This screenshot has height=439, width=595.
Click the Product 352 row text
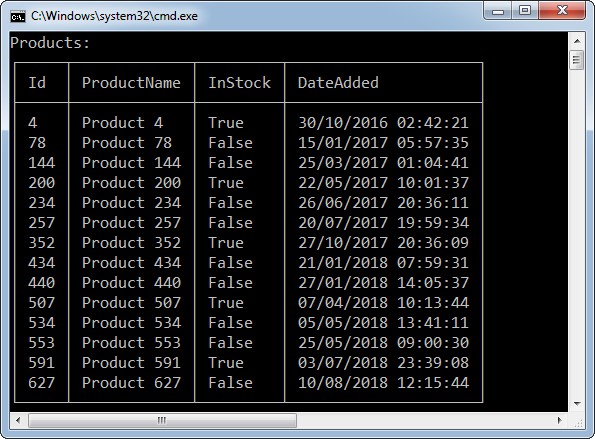[x=131, y=243]
